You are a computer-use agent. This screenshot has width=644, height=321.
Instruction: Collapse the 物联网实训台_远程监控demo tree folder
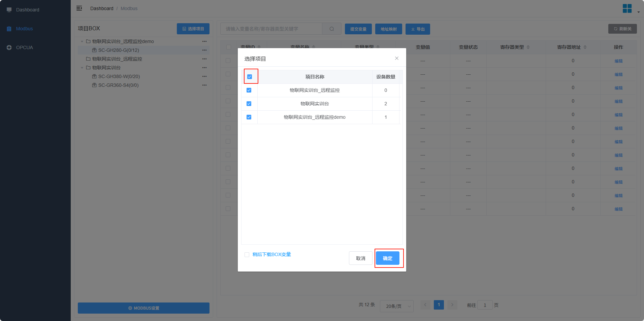[82, 41]
